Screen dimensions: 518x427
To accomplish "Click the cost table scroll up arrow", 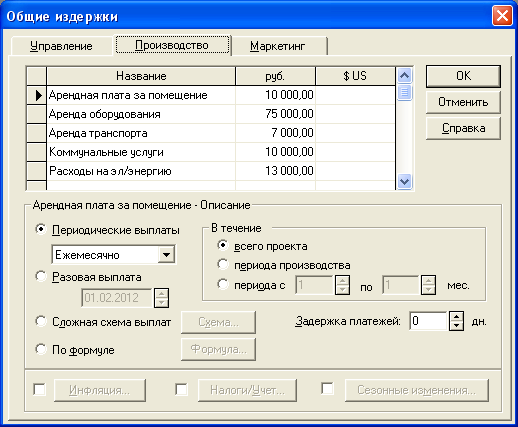I will (404, 76).
